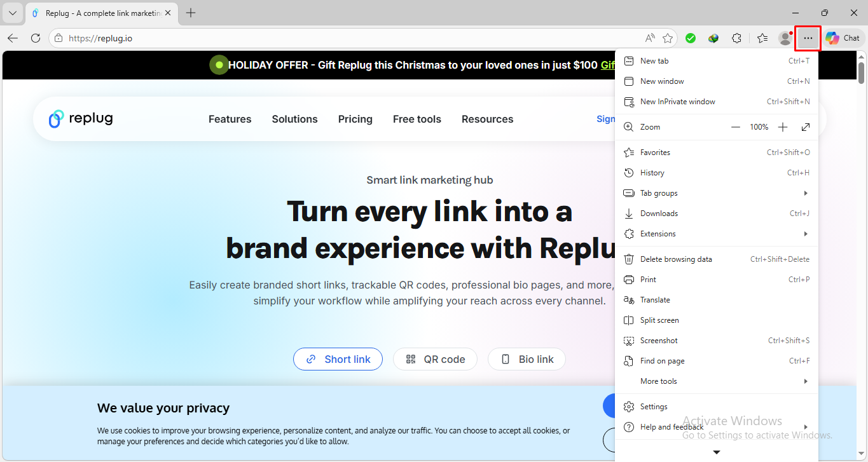Click the green checkmark extension icon
The width and height of the screenshot is (868, 462).
click(691, 38)
